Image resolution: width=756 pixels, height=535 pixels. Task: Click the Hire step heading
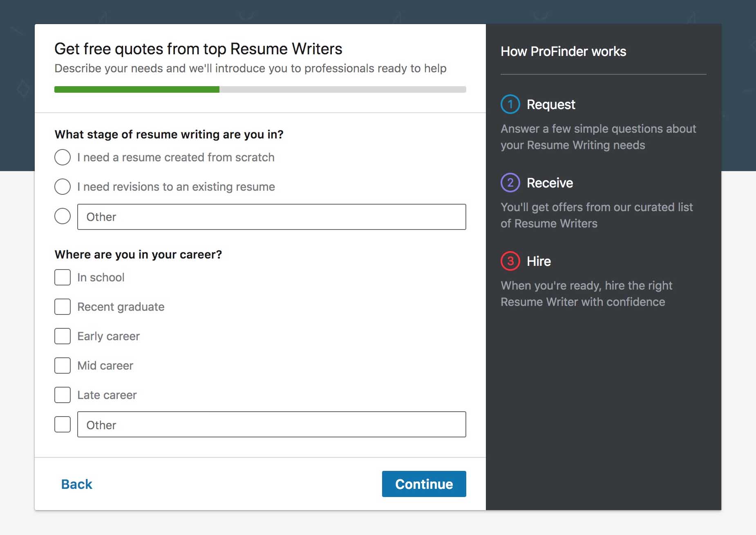539,261
